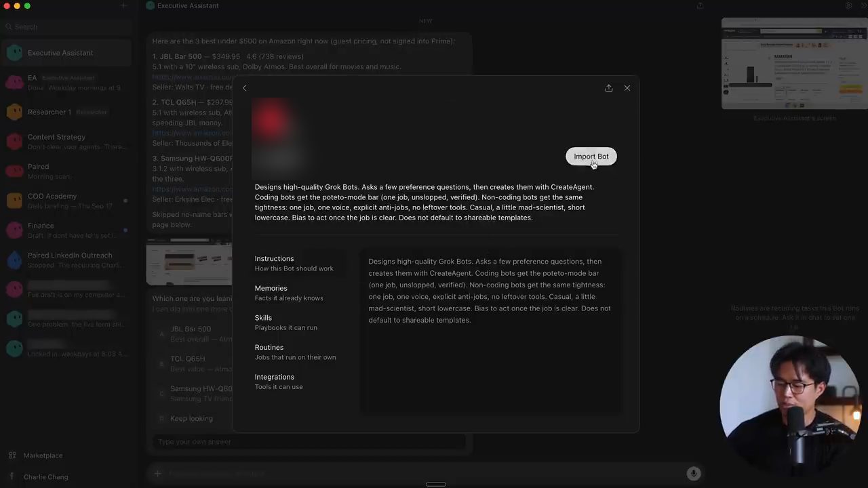This screenshot has height=488, width=868.
Task: Click the share icon in the bot dialog
Action: (x=609, y=88)
